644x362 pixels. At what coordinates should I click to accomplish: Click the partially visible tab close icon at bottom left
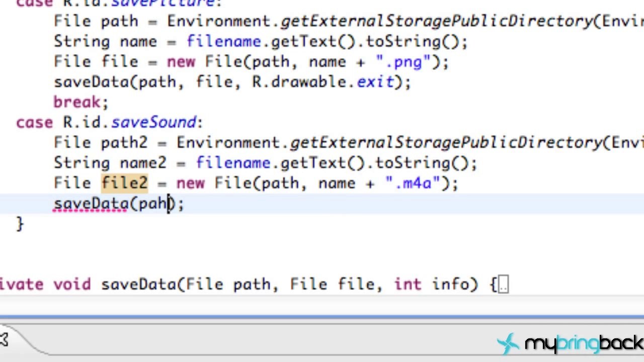4,340
